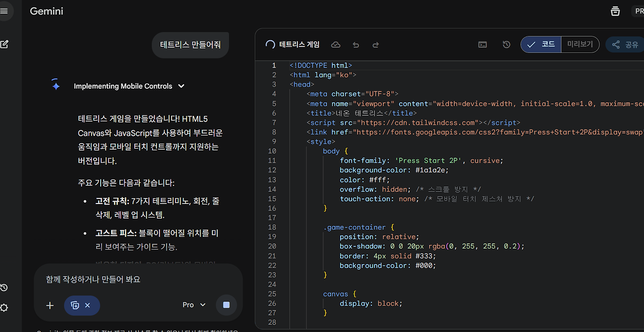Collapse the Implementing Mobile Controls section
The height and width of the screenshot is (332, 644).
181,86
